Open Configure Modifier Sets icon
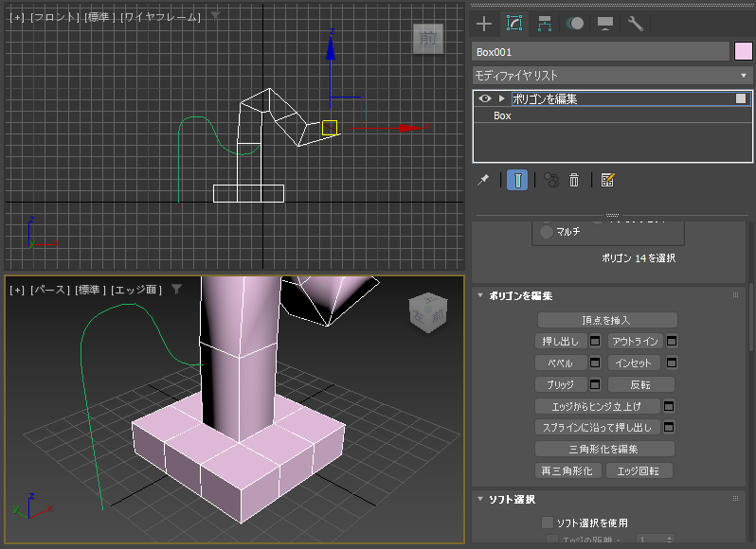This screenshot has height=549, width=756. [x=607, y=180]
